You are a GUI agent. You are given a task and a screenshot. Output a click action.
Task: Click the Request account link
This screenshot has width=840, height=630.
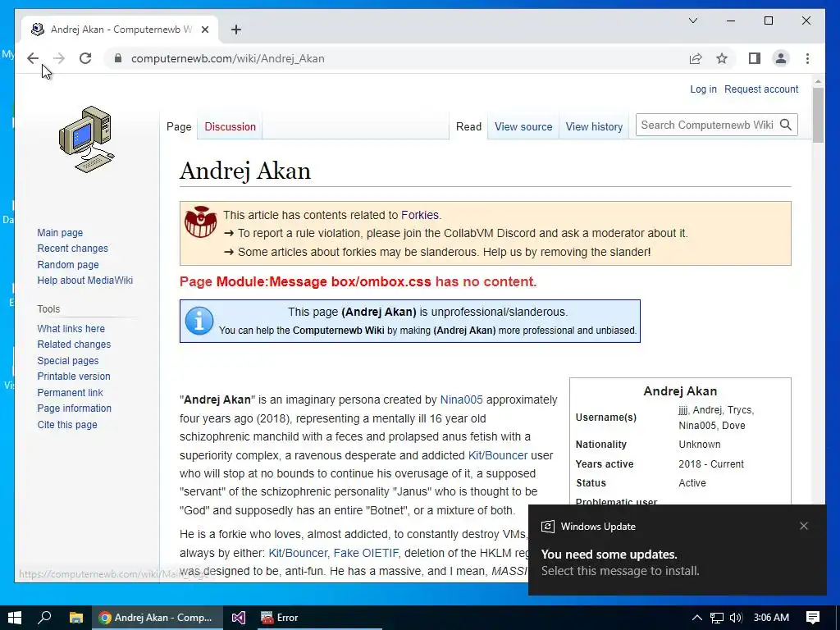[761, 89]
